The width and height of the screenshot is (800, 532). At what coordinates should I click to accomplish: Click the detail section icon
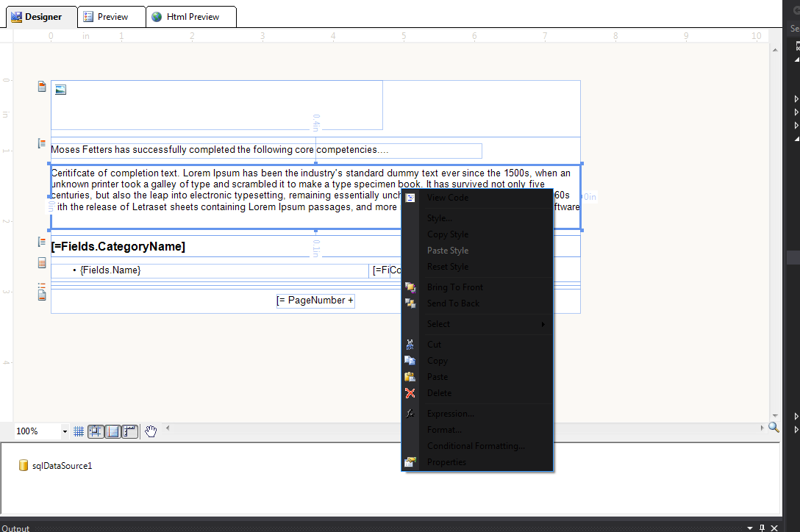[x=42, y=262]
